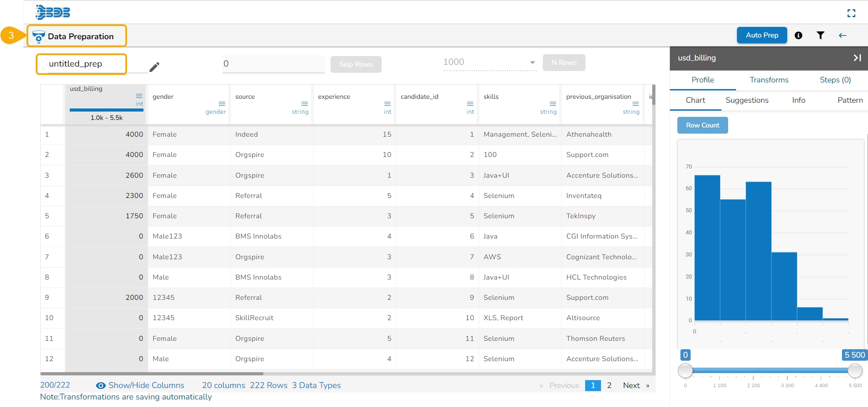The height and width of the screenshot is (407, 868).
Task: Open the skills column options menu
Action: [552, 104]
